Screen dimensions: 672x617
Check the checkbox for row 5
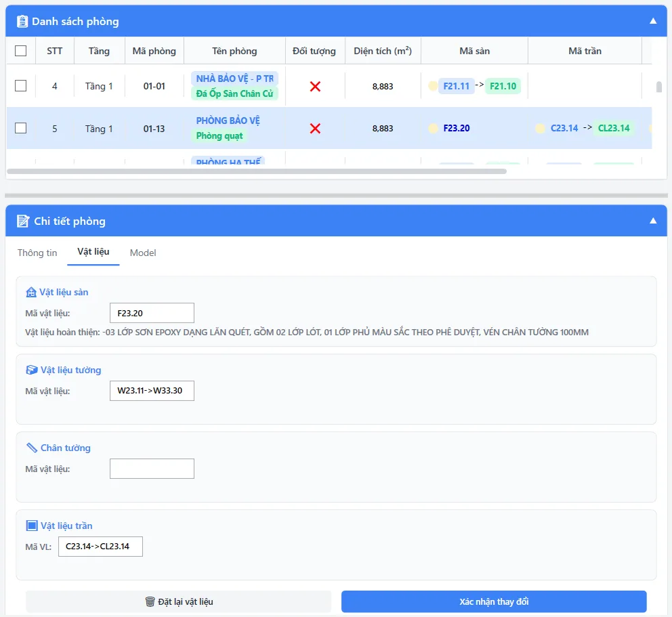coord(20,128)
